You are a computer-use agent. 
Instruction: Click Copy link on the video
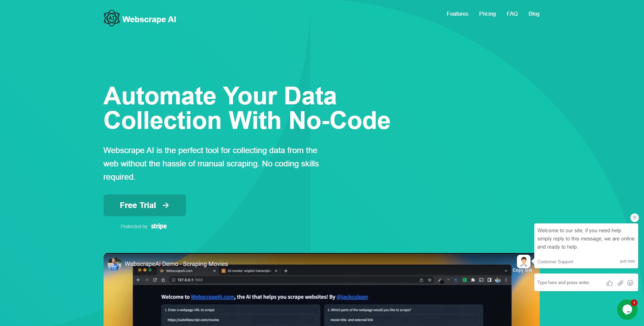click(522, 270)
